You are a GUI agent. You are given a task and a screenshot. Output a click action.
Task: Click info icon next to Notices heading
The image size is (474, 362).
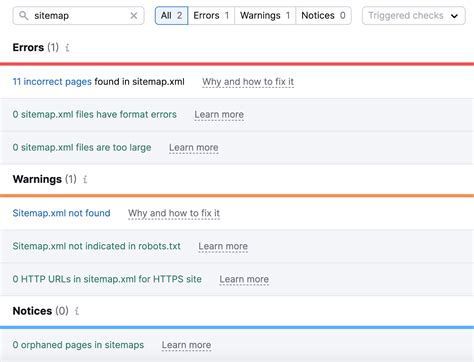pyautogui.click(x=77, y=311)
